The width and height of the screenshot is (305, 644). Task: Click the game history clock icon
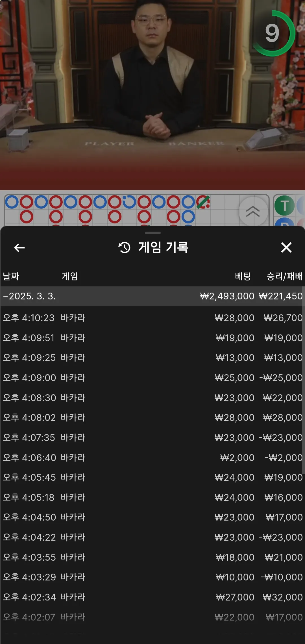[124, 247]
